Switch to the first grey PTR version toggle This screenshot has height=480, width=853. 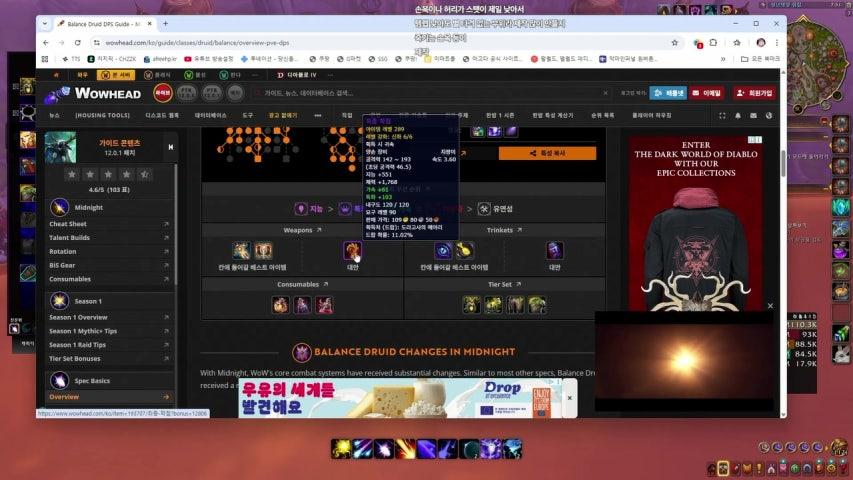click(x=187, y=93)
